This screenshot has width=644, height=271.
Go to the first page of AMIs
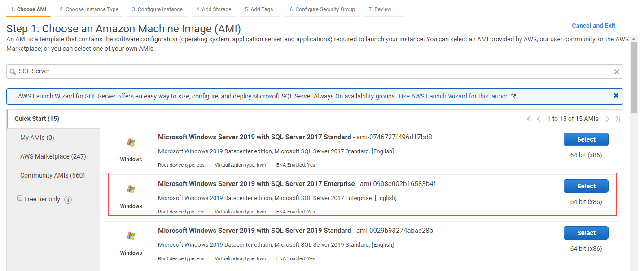(x=528, y=119)
